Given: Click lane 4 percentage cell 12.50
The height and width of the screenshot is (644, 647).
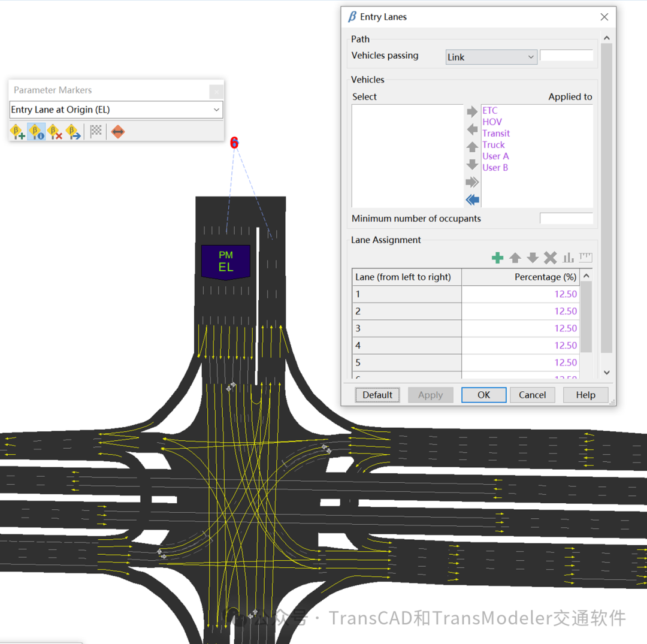Looking at the screenshot, I should point(521,346).
